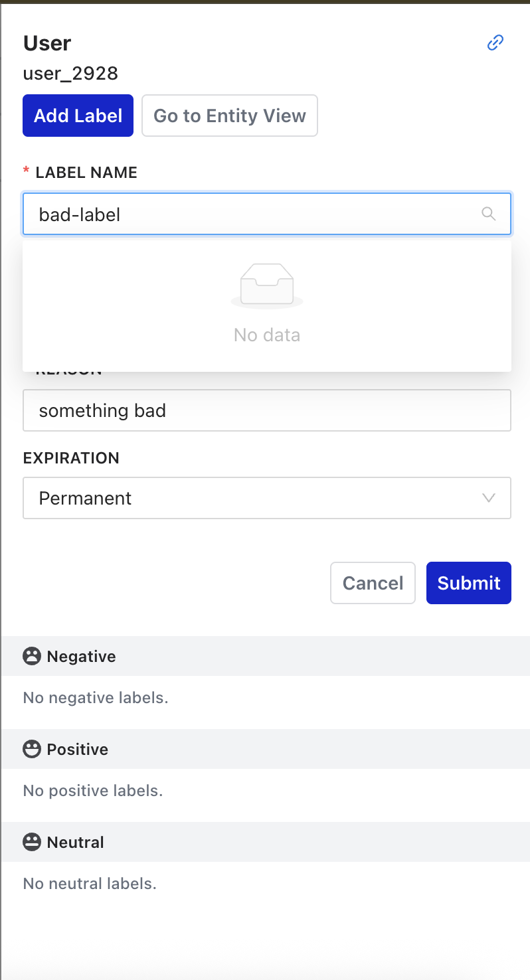Click the frowning face icon beside Negative

click(31, 655)
